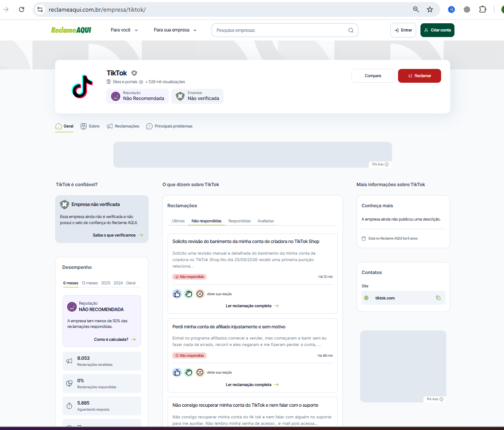The width and height of the screenshot is (504, 430).
Task: Click the zoom magnifier icon in address bar
Action: [x=416, y=9]
